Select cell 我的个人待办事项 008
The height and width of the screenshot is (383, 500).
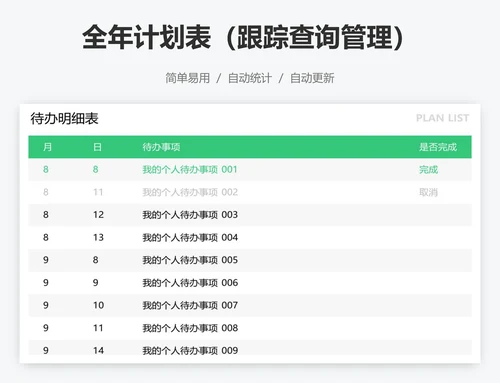(x=190, y=328)
